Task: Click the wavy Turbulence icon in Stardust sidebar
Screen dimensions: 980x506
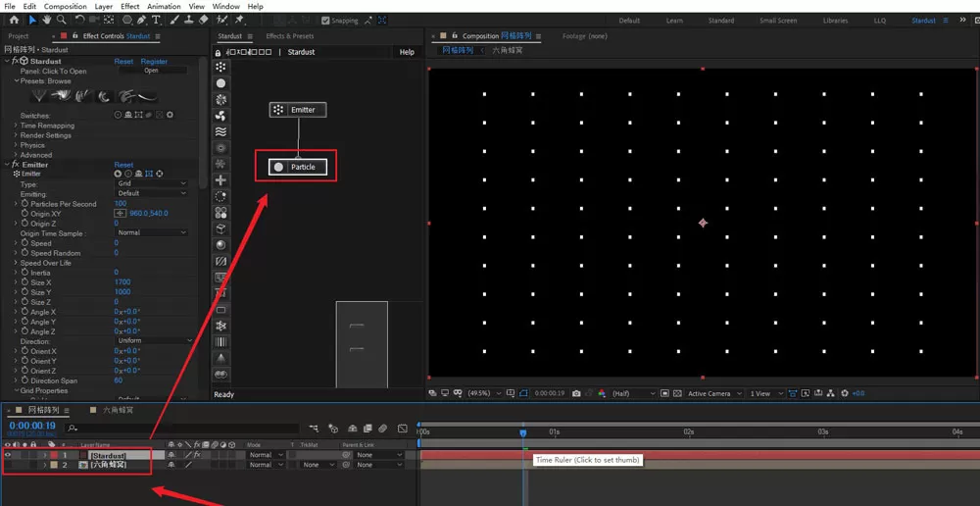Action: [x=220, y=131]
